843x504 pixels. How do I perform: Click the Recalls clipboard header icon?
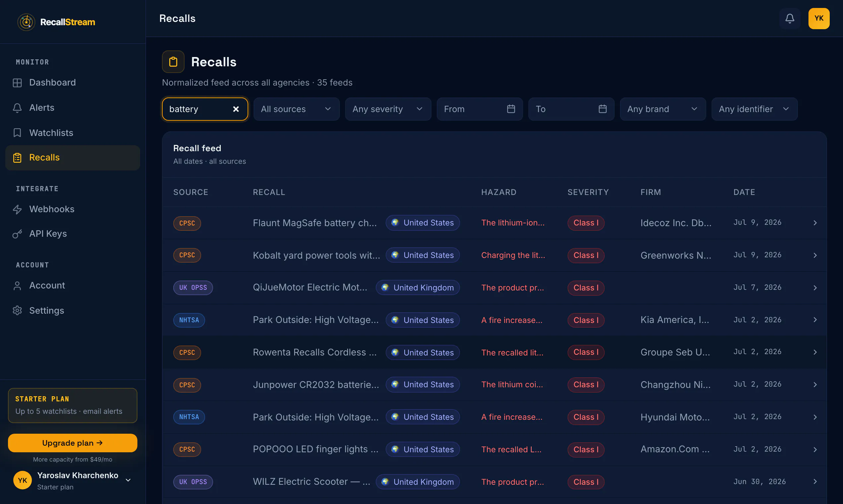(x=173, y=62)
